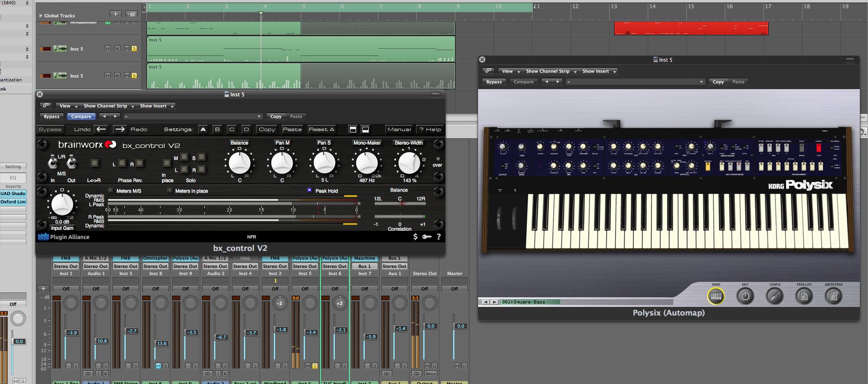The image size is (868, 384).
Task: Open the bx_control Manual
Action: coord(399,129)
